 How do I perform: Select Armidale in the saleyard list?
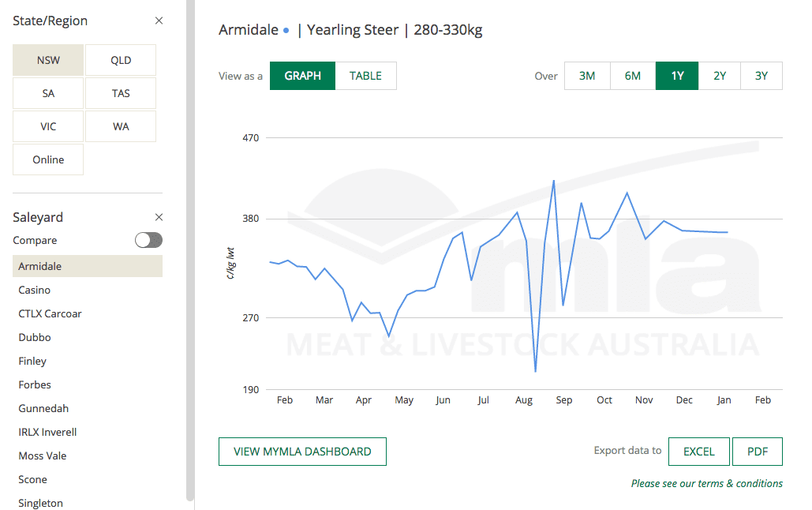pyautogui.click(x=88, y=266)
